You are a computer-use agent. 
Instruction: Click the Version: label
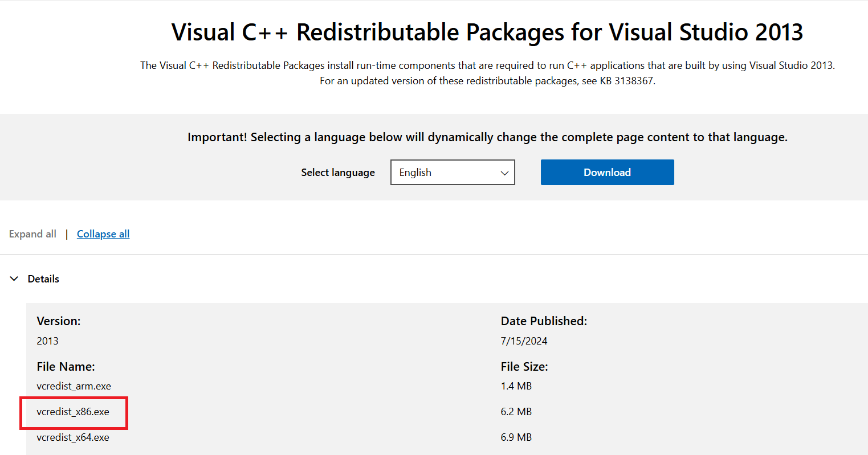[59, 321]
